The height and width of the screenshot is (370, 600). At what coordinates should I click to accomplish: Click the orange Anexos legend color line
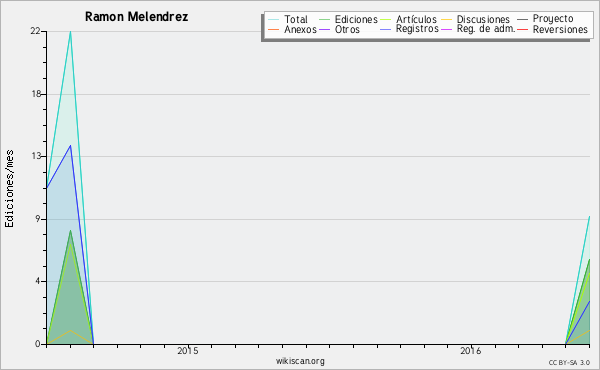pyautogui.click(x=274, y=29)
